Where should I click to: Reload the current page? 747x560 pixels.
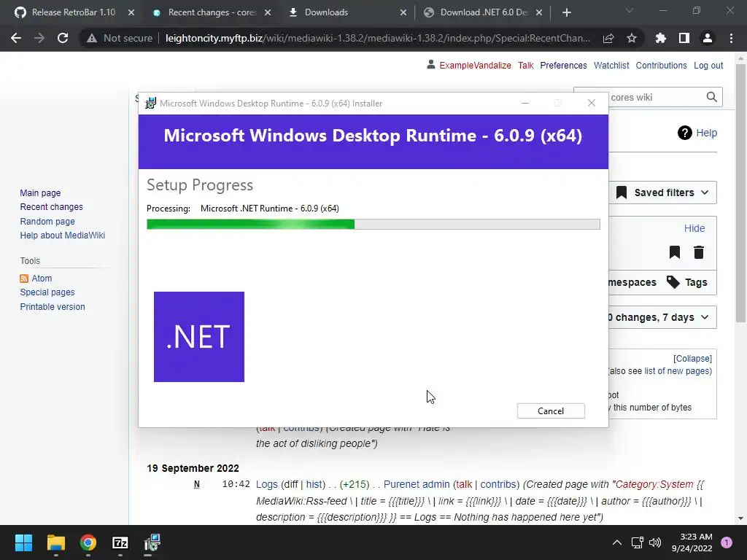[x=63, y=38]
